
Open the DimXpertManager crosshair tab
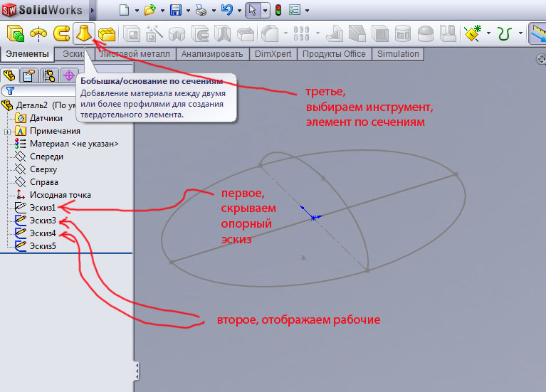tap(69, 75)
